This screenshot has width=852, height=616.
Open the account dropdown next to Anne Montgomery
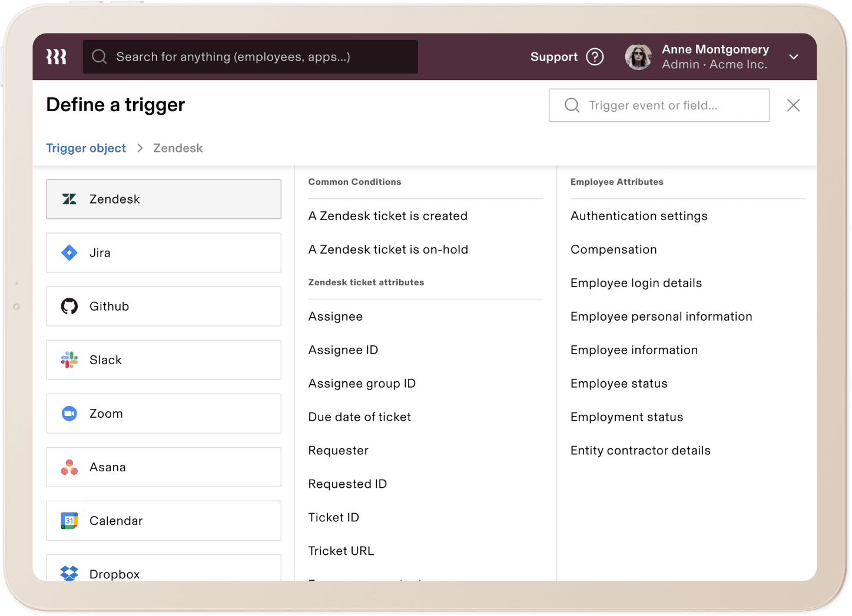click(794, 56)
